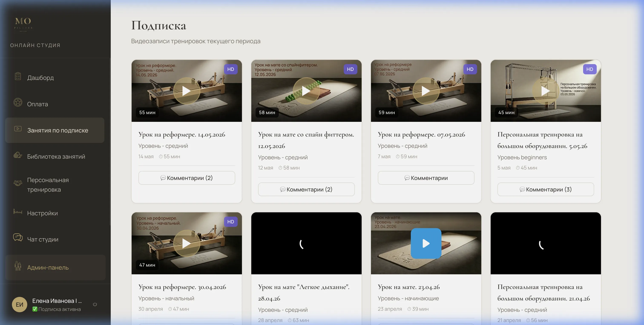Open Комментарии under the 07.05.2026 reformer lesson
This screenshot has width=644, height=325.
pos(426,178)
